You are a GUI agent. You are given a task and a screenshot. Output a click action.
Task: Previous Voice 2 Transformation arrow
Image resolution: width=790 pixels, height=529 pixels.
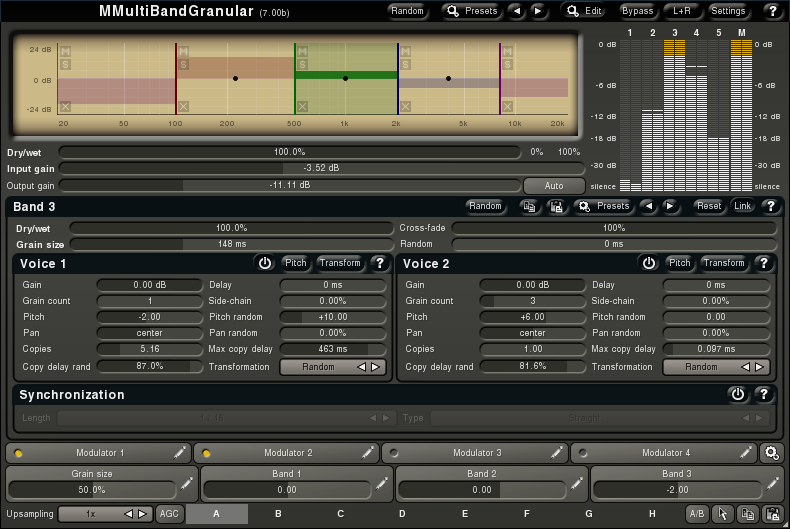click(x=746, y=367)
